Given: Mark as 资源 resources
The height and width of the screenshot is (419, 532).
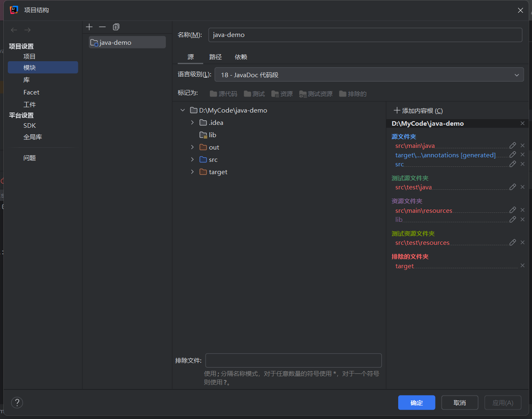Looking at the screenshot, I should click(x=282, y=94).
